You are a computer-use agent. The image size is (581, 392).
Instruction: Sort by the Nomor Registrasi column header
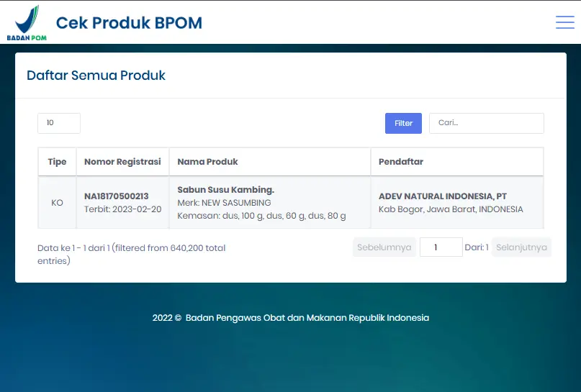pyautogui.click(x=122, y=162)
